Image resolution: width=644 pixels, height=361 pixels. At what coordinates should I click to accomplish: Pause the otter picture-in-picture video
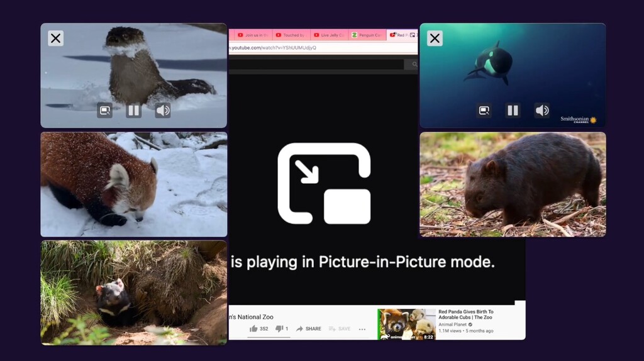[133, 111]
